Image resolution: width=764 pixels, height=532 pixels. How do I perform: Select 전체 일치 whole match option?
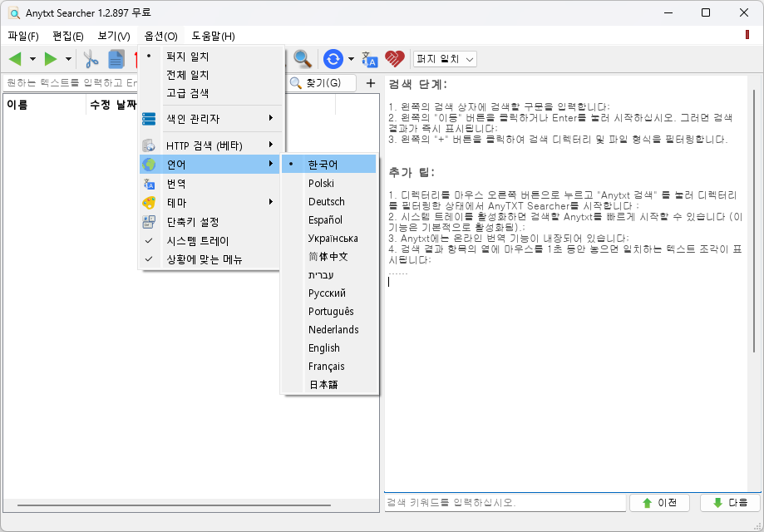point(212,75)
